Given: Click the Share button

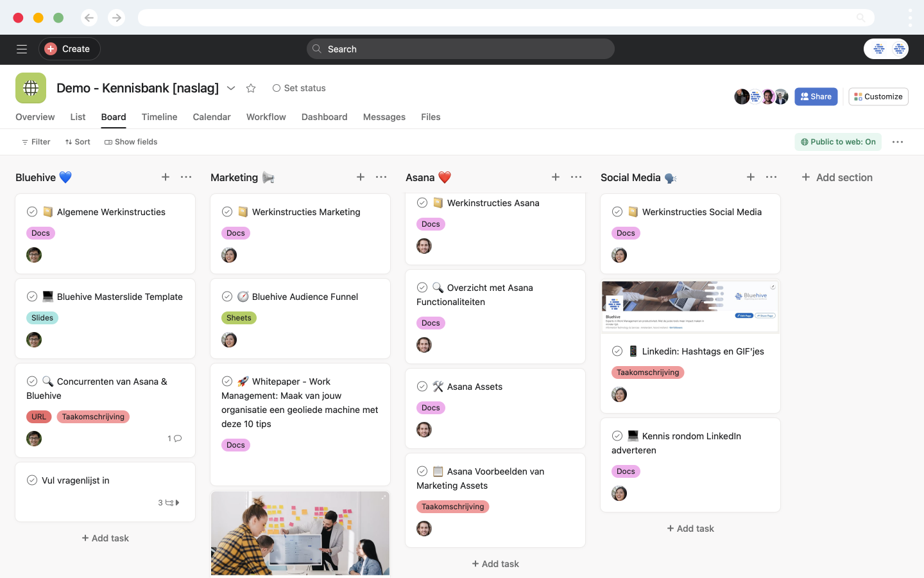Looking at the screenshot, I should pyautogui.click(x=816, y=96).
